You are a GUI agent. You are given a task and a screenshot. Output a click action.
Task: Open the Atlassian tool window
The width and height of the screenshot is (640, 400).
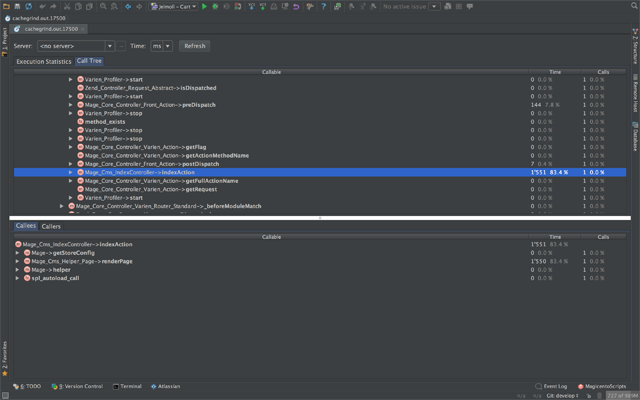(165, 386)
